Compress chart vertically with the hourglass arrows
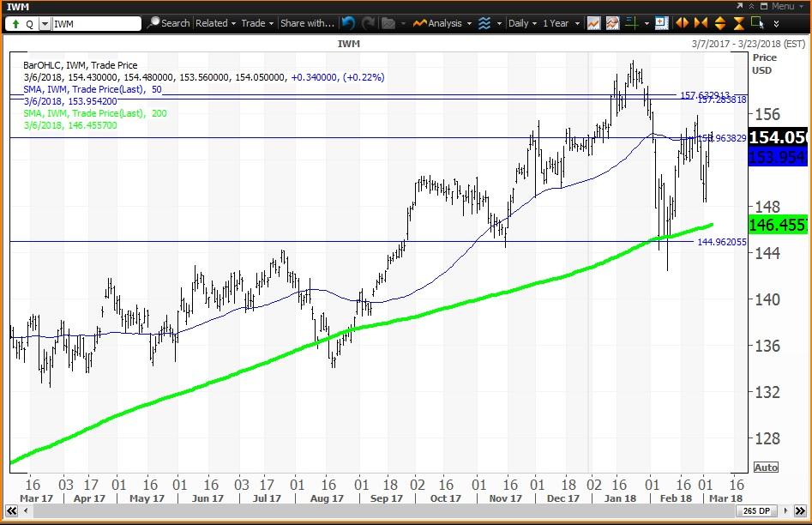The image size is (812, 525). tap(739, 23)
